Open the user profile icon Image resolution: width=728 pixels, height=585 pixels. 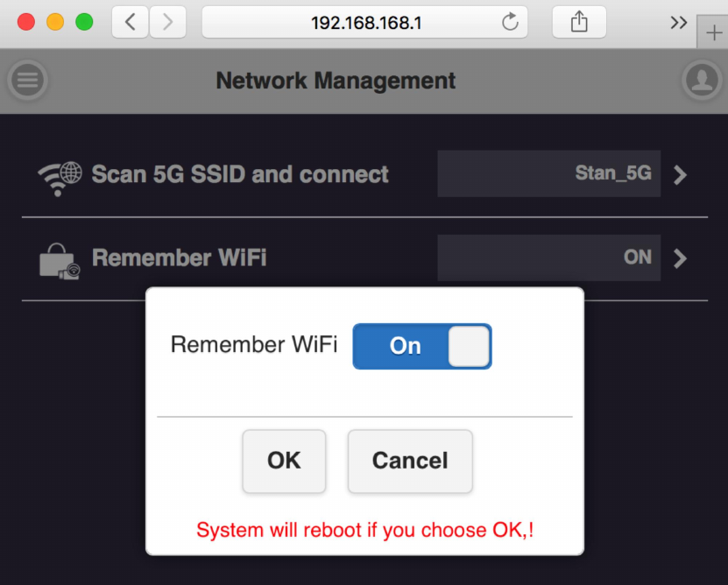coord(701,81)
